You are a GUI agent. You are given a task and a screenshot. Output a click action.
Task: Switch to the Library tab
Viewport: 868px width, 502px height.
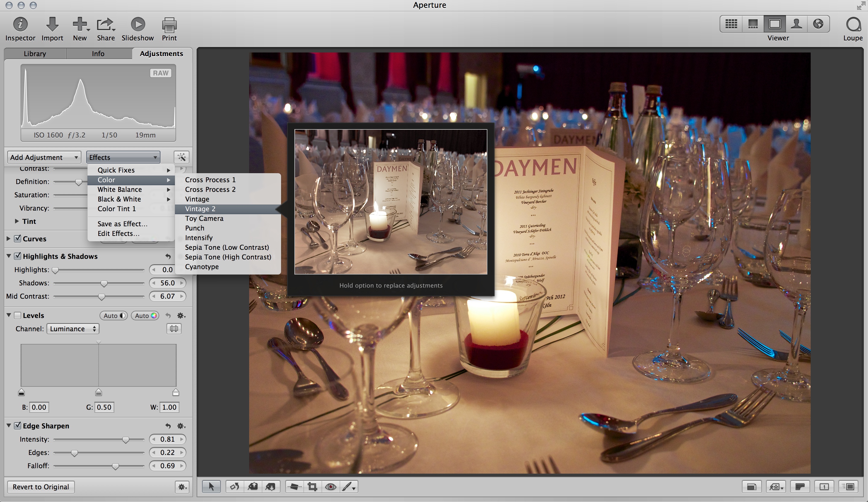click(35, 54)
